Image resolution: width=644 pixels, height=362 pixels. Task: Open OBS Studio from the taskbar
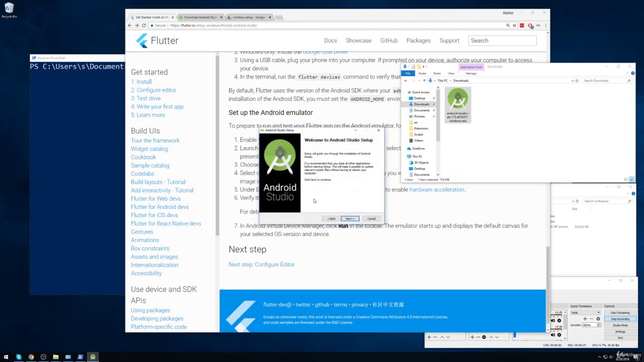point(43,357)
